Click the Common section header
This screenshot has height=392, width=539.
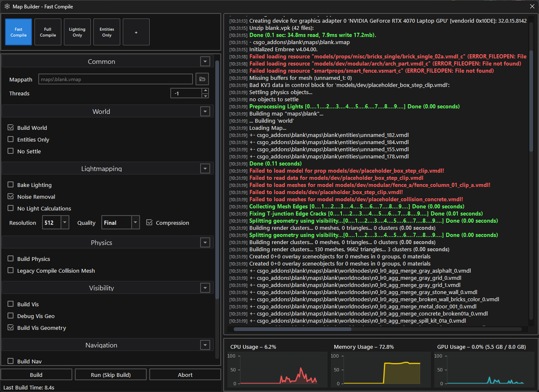click(102, 62)
